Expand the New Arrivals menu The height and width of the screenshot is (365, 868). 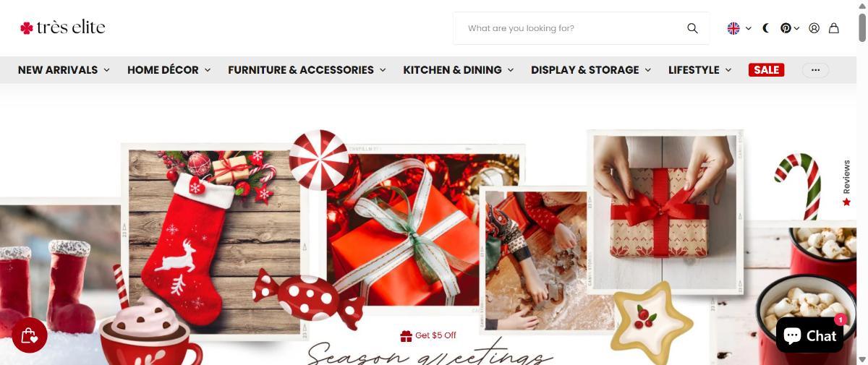tap(64, 70)
